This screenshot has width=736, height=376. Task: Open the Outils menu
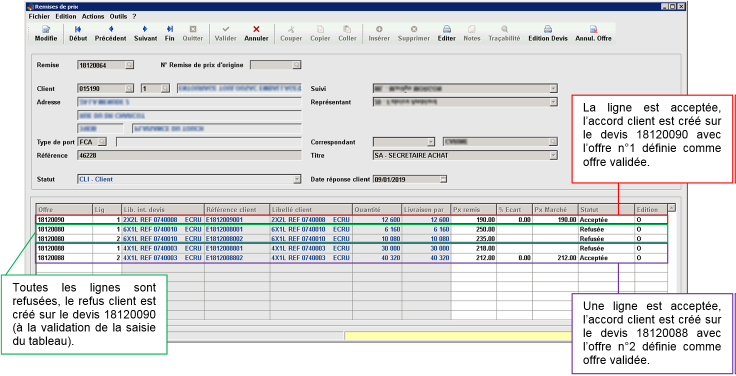(x=118, y=16)
